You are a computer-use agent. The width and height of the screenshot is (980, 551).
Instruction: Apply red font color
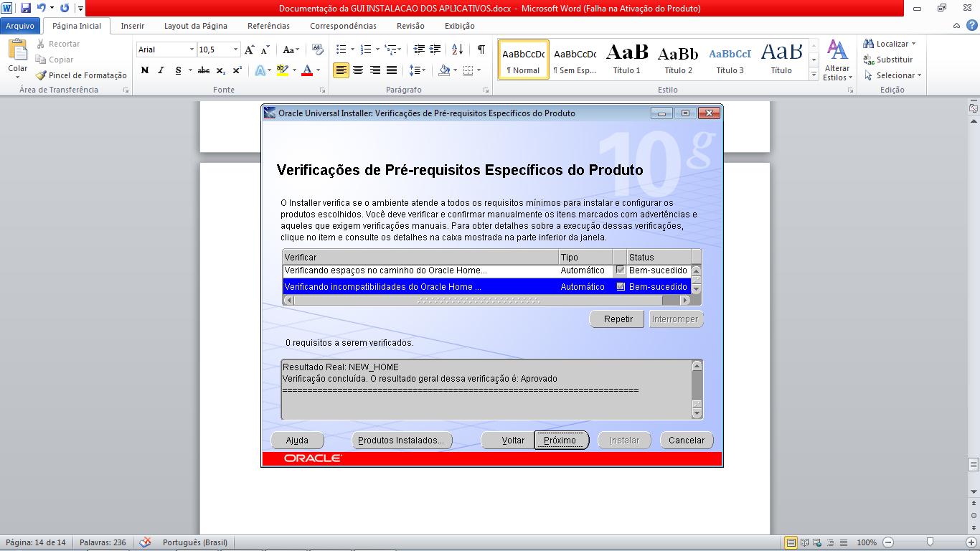click(306, 70)
